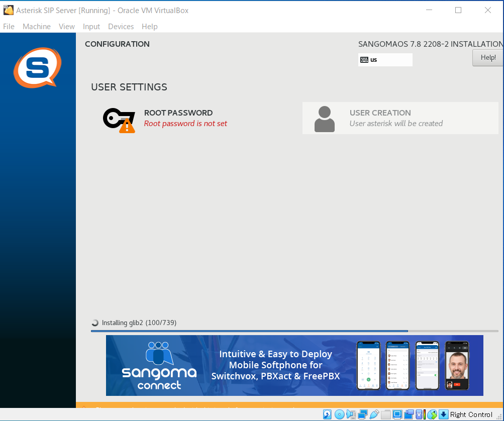Click VirtualBox audio indicator icon

(x=351, y=414)
